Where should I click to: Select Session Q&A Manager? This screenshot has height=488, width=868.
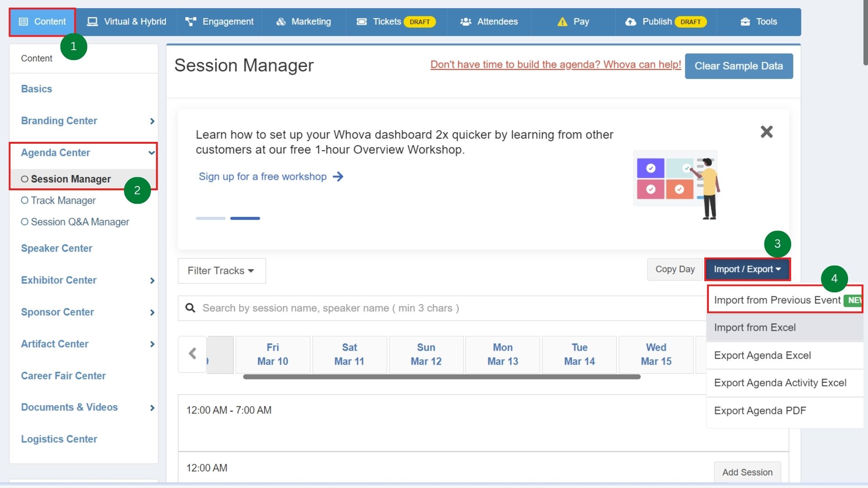(x=80, y=222)
